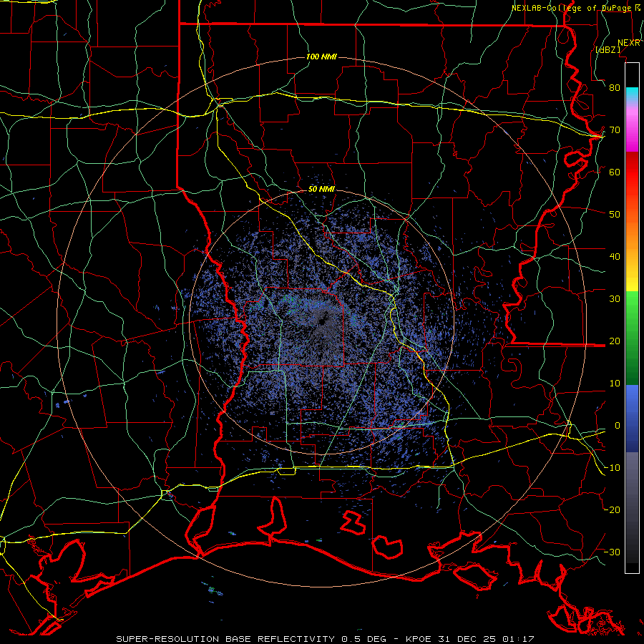The height and width of the screenshot is (644, 644).
Task: Click the blue segment of the color bar
Action: coord(632,419)
